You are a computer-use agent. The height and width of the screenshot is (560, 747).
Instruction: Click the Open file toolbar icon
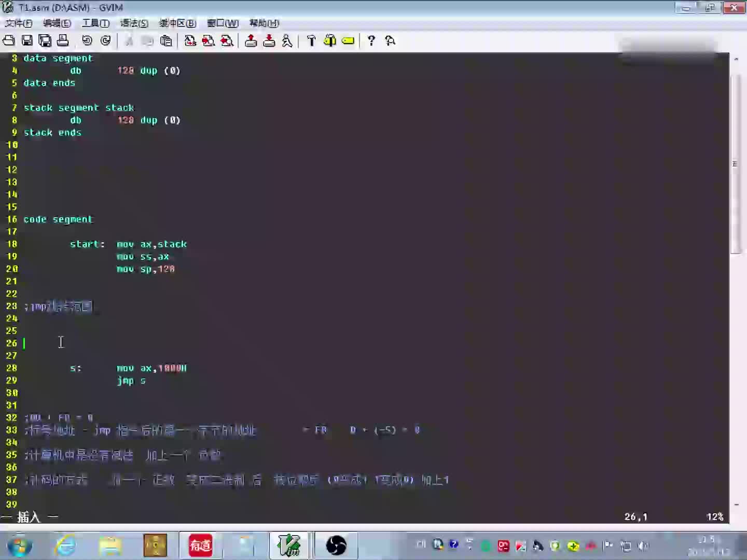pos(9,40)
